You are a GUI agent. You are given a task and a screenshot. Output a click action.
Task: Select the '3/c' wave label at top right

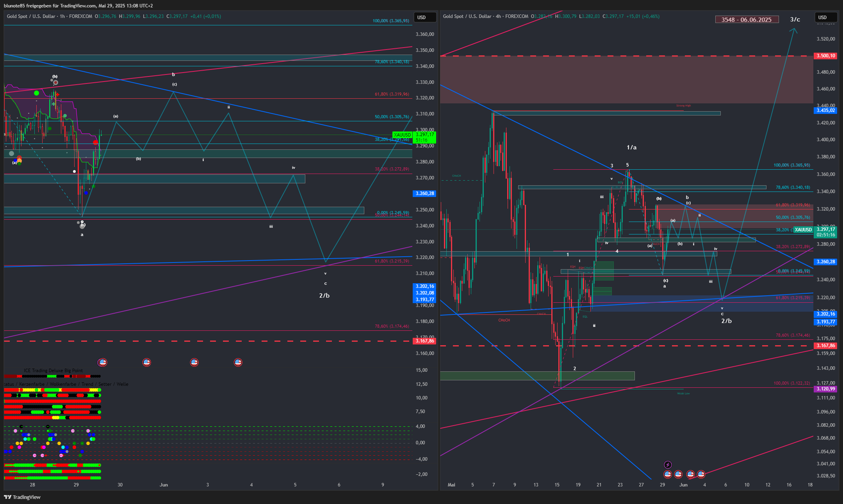795,19
